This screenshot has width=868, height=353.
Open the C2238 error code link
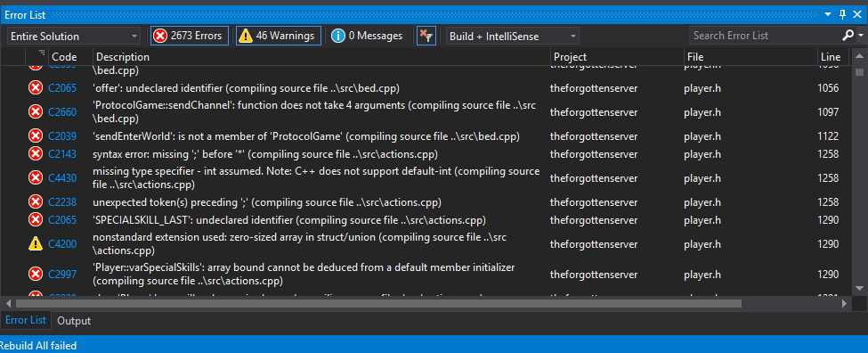tap(62, 202)
